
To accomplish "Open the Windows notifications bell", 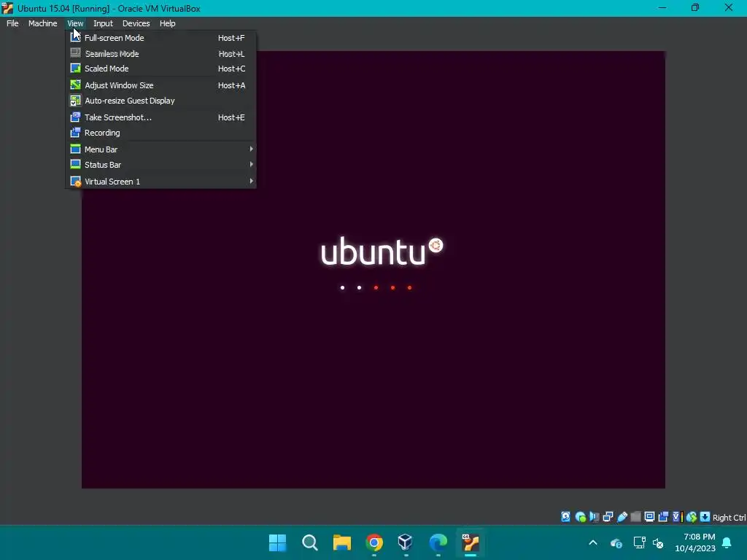I will (x=727, y=542).
